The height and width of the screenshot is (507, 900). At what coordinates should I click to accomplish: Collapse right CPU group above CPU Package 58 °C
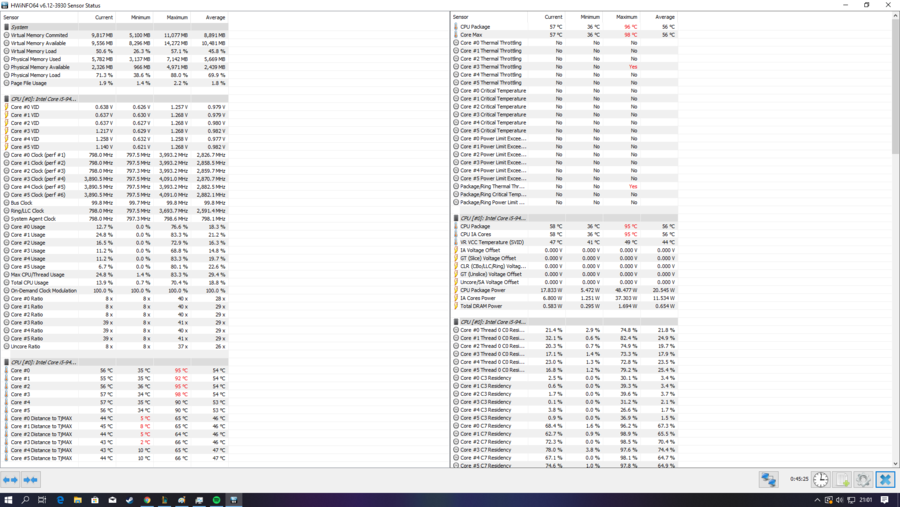tap(565, 218)
